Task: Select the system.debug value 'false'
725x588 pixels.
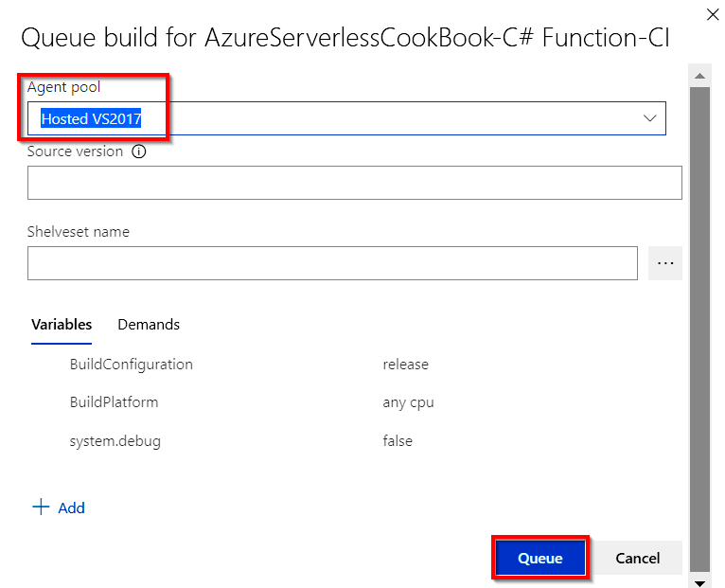Action: 398,440
